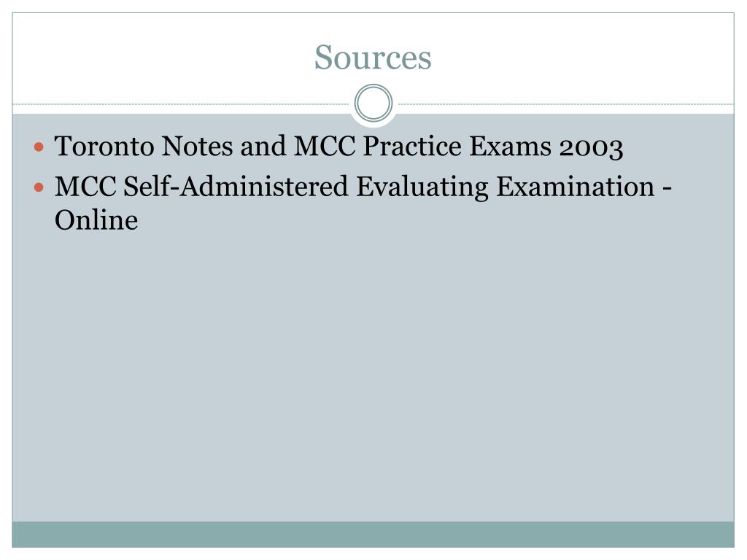Screen dimensions: 747x560
Task: Select the Sources slide title
Action: [x=373, y=58]
